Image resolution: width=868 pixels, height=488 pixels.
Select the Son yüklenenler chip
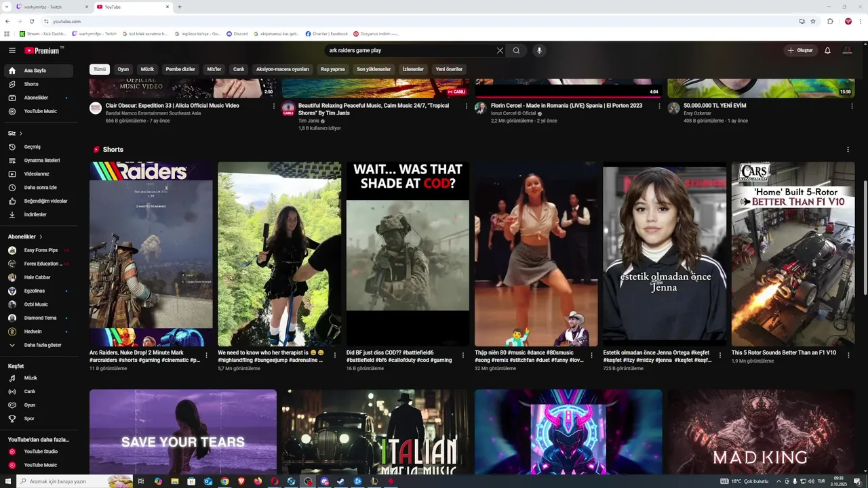[x=374, y=69]
